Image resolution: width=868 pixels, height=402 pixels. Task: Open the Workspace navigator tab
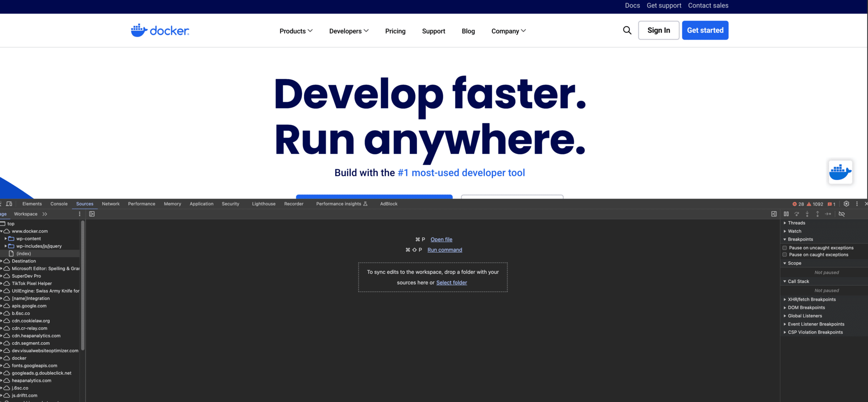25,214
